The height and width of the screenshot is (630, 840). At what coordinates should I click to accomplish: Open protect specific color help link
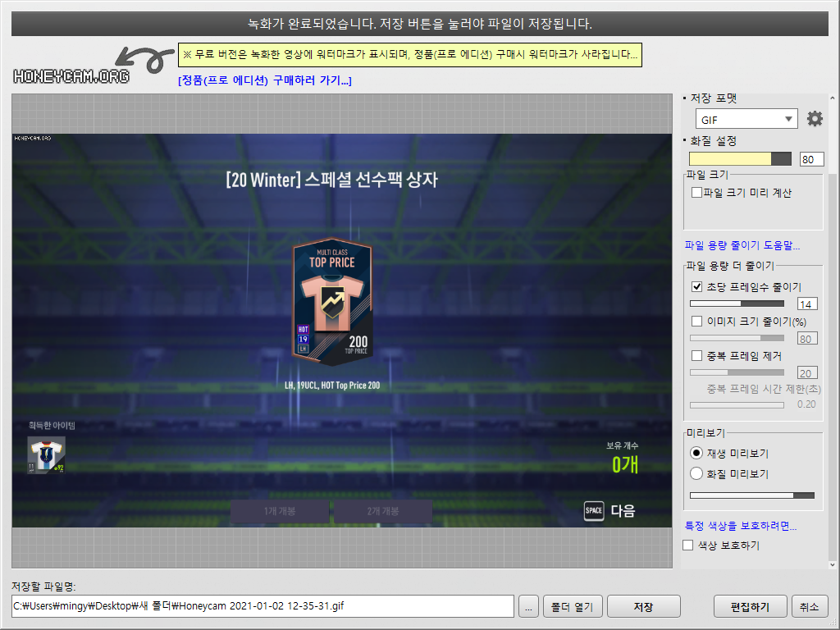click(741, 526)
